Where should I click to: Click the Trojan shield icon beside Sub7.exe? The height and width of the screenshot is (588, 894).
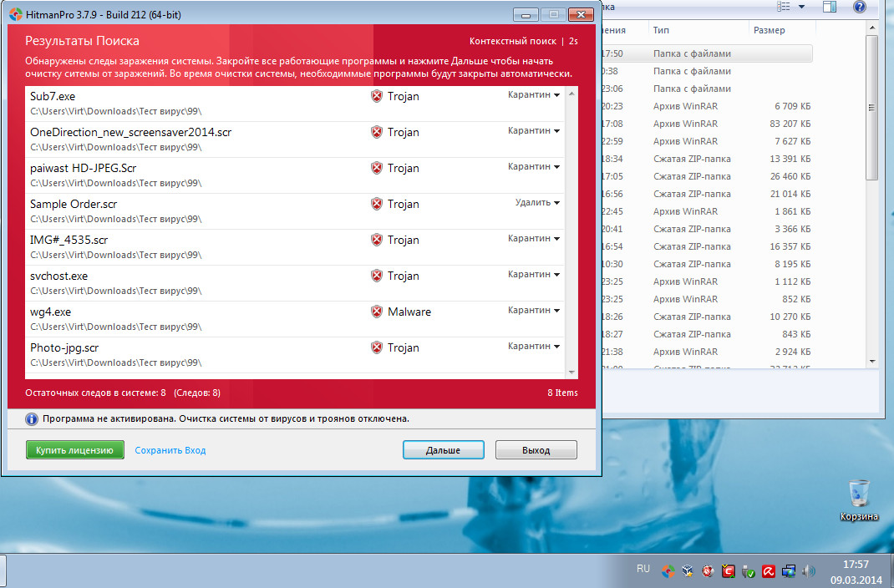[377, 96]
